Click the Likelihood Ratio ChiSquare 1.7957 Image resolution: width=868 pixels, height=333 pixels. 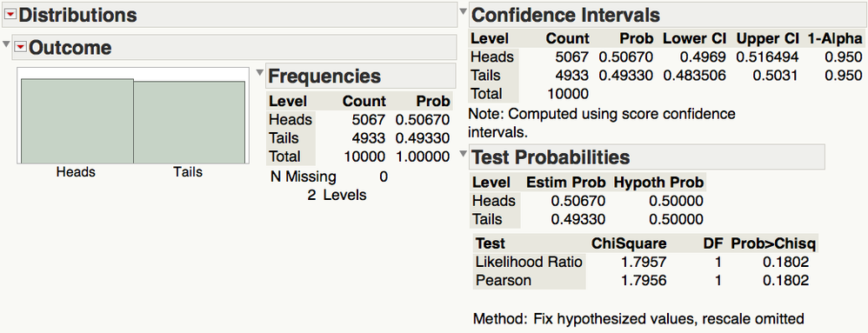(x=644, y=262)
